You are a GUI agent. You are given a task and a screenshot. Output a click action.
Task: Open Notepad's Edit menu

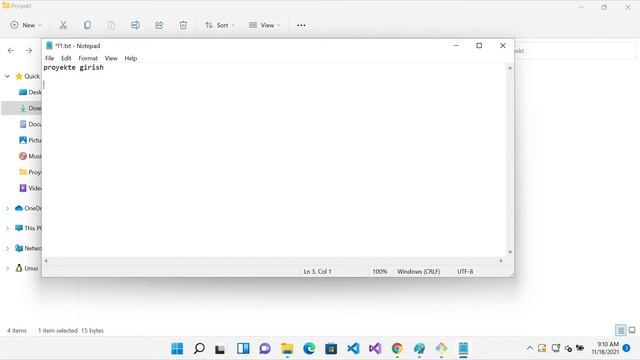66,58
